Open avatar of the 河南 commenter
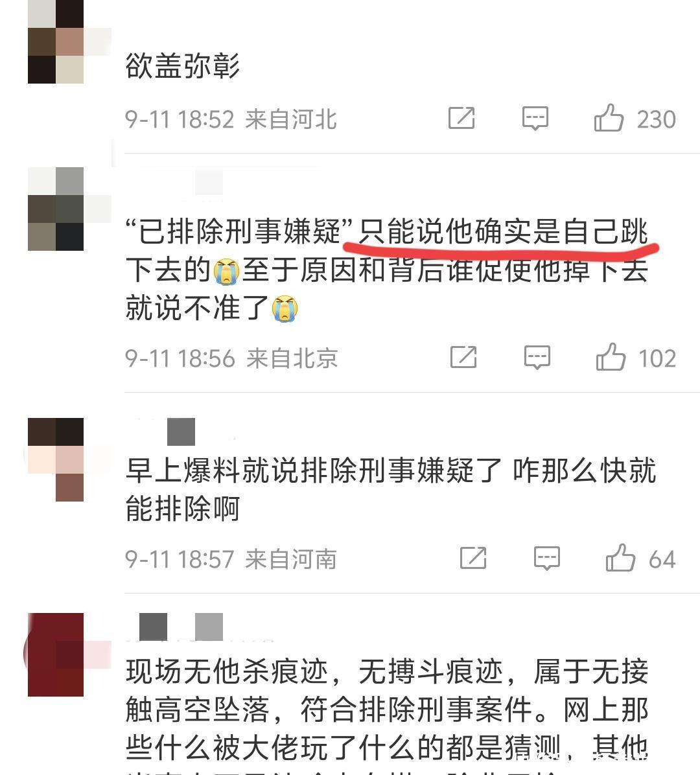The image size is (700, 775). 55,459
